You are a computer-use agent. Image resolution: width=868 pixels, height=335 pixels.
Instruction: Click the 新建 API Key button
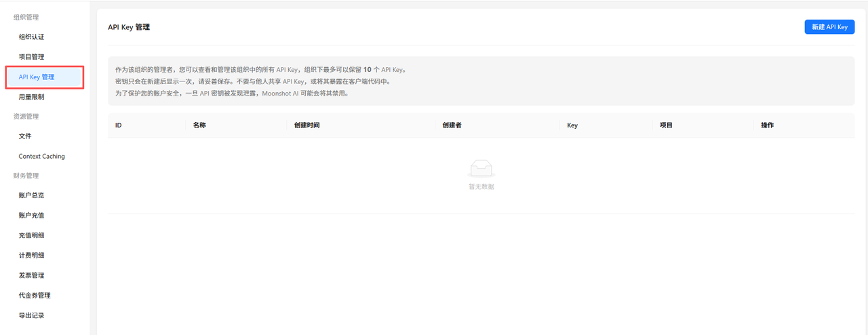point(829,27)
